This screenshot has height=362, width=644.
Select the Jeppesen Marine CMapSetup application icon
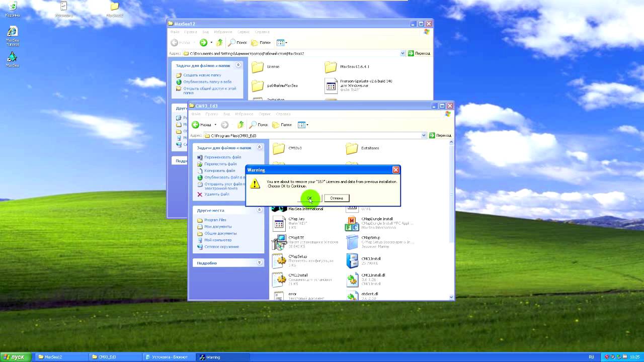point(352,242)
